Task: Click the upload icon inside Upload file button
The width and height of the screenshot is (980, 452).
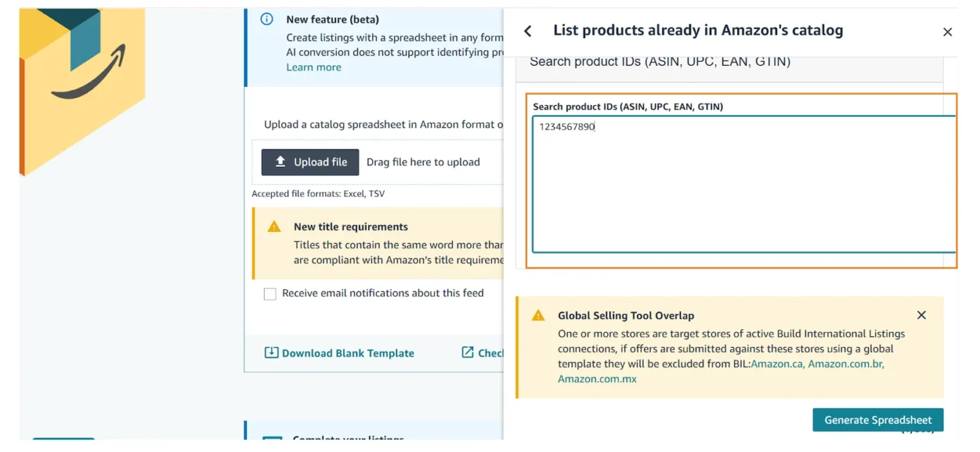Action: click(279, 162)
